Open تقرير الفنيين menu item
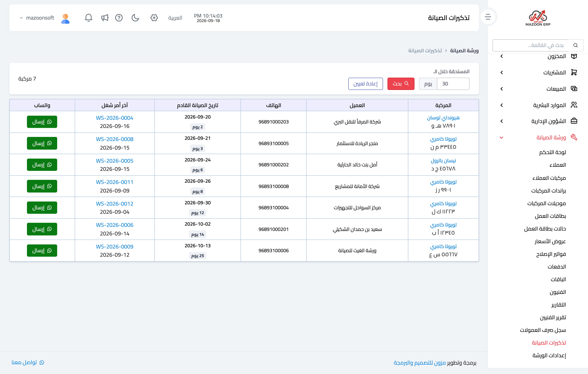The image size is (588, 374). (x=553, y=317)
